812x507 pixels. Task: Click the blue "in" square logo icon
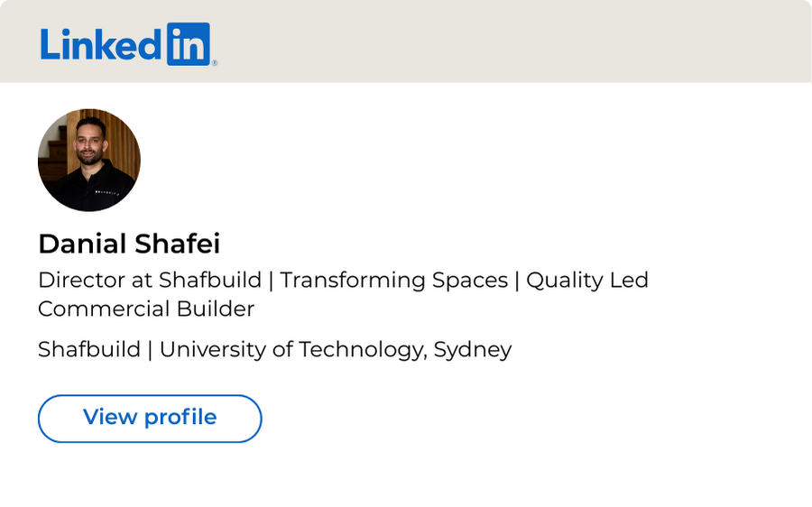click(x=189, y=44)
